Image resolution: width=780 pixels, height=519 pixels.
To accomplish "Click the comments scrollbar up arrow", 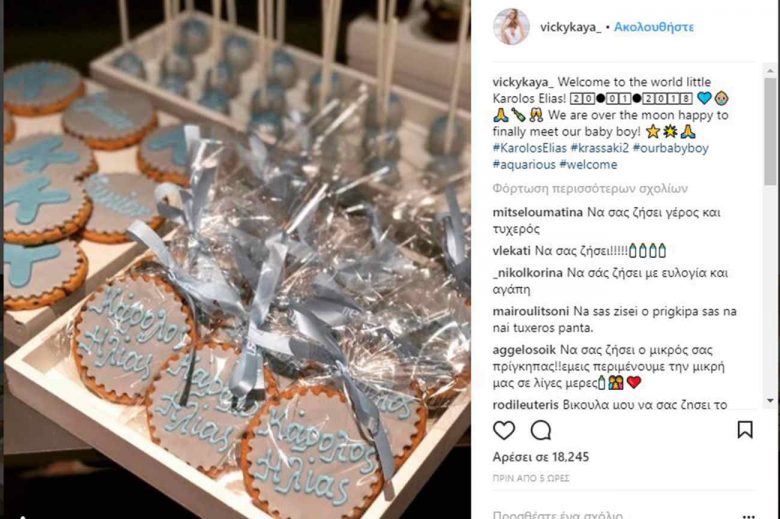I will 771,71.
